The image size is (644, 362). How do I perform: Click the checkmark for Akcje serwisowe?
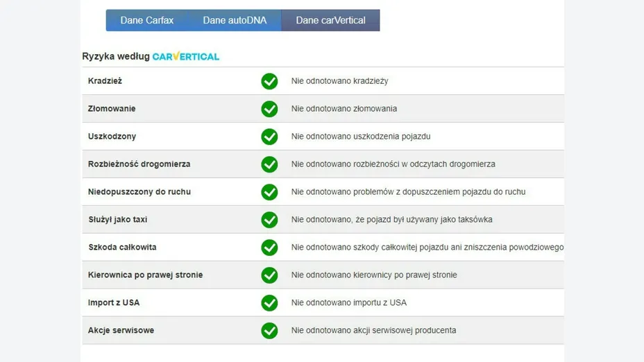[269, 330]
